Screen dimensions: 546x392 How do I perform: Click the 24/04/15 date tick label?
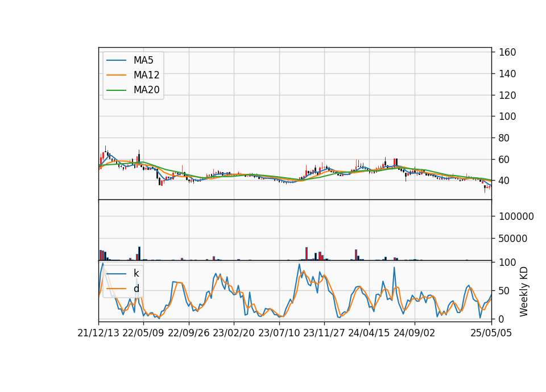tap(369, 333)
